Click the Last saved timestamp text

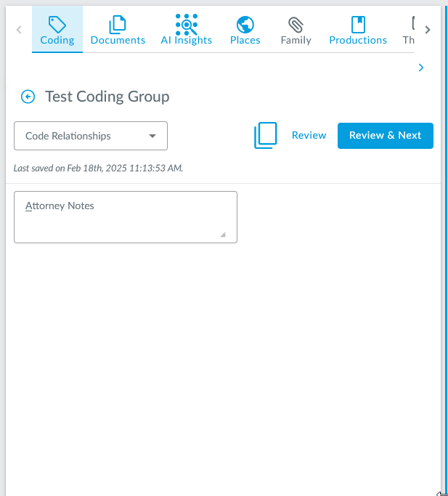(x=99, y=168)
